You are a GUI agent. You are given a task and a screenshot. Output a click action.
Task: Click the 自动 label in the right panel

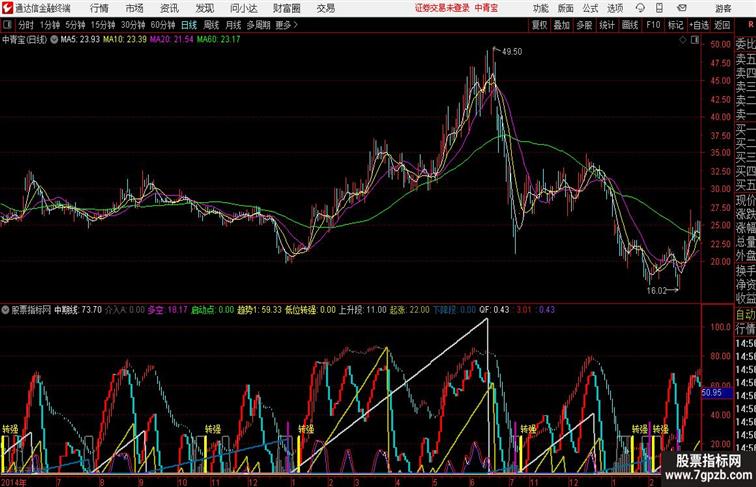(x=745, y=315)
